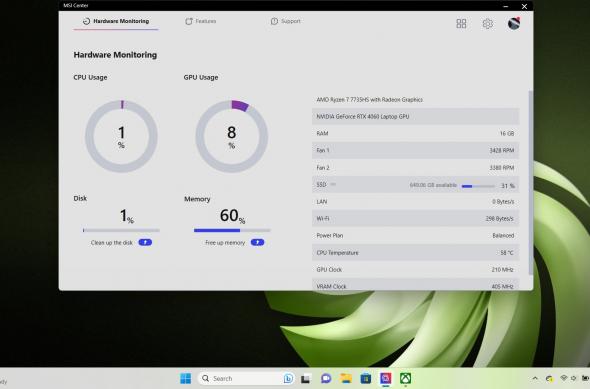
Task: Click the GPU Clock 210 MHz value
Action: (502, 270)
